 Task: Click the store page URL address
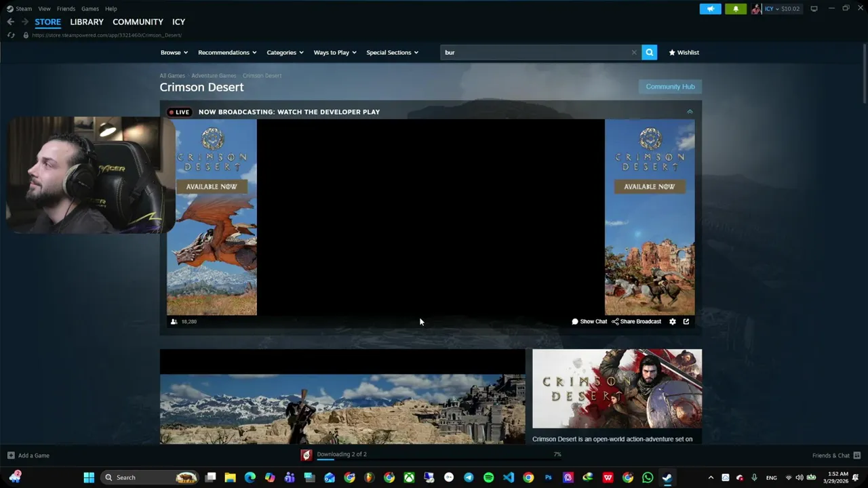[x=106, y=35]
